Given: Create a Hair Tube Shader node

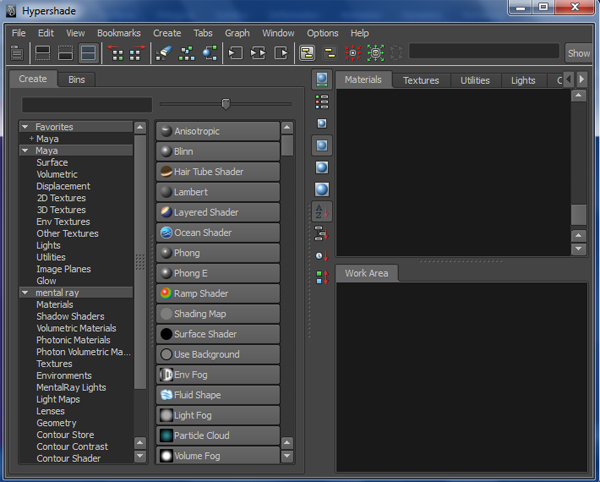Looking at the screenshot, I should tap(218, 172).
